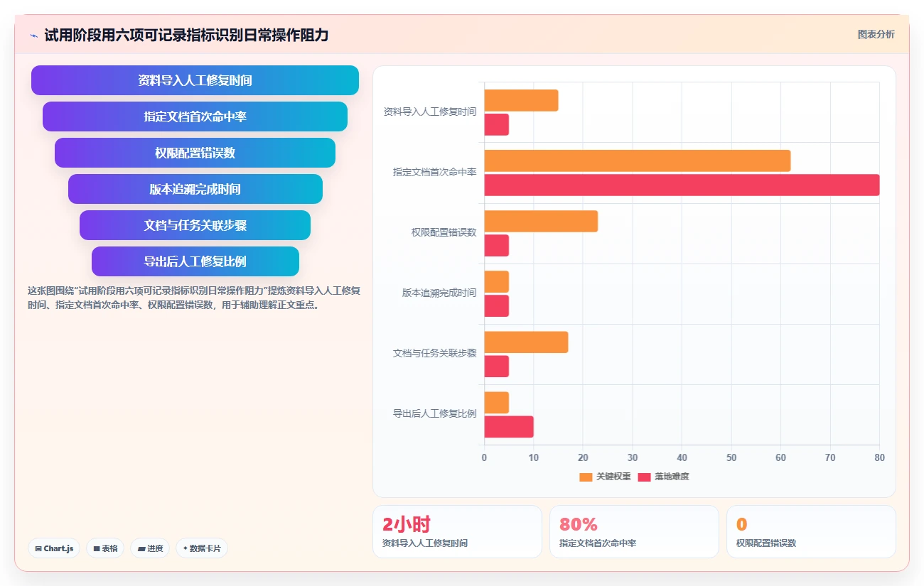Click the 2小时 data card
The width and height of the screenshot is (924, 586).
(457, 531)
